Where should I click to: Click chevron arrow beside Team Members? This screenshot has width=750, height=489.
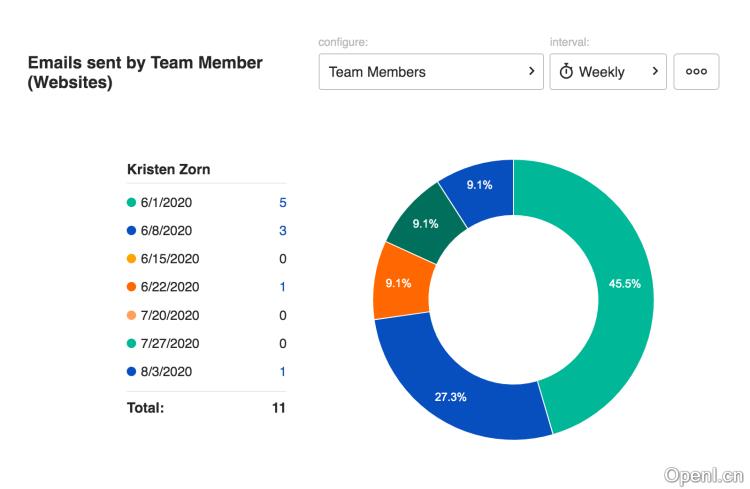pos(531,71)
